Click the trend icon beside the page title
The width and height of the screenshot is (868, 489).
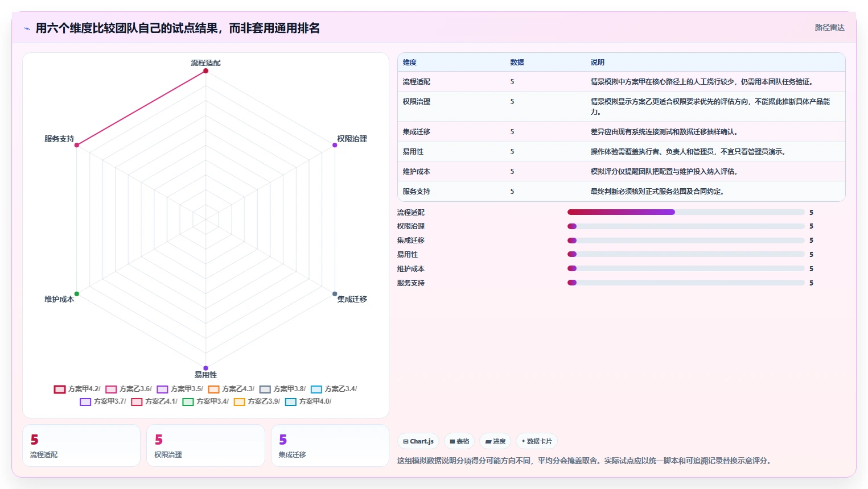(x=27, y=28)
